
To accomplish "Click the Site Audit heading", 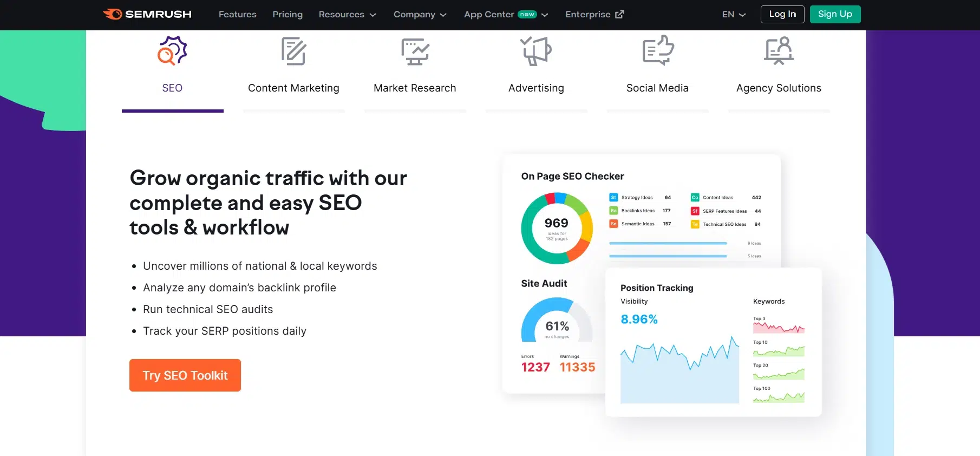I will 544,284.
